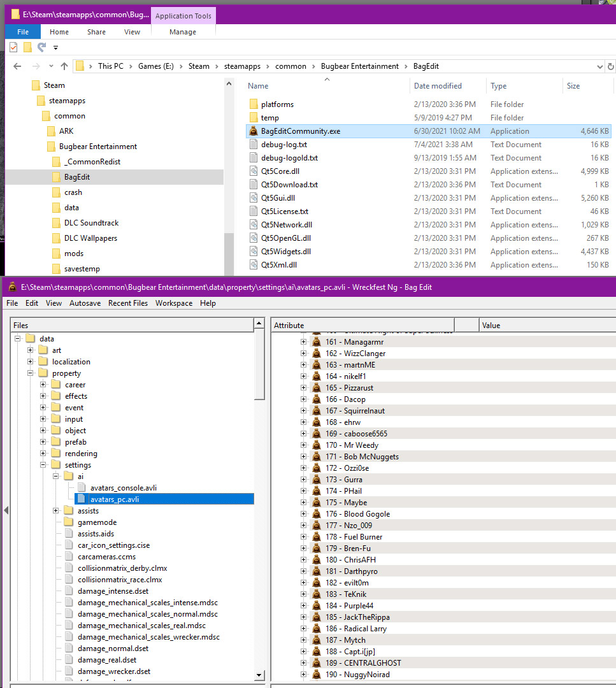
Task: Open the recent locations dropdown arrow
Action: point(51,66)
